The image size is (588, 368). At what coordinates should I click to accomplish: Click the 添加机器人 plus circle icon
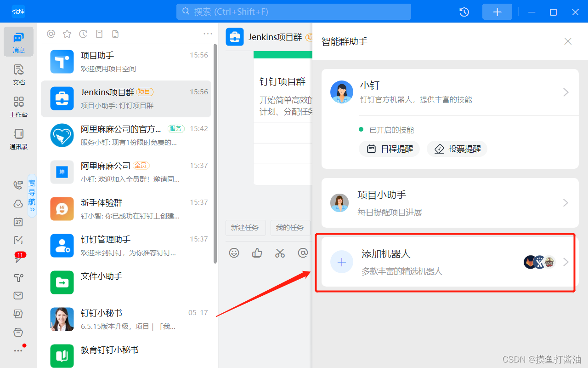pyautogui.click(x=342, y=262)
